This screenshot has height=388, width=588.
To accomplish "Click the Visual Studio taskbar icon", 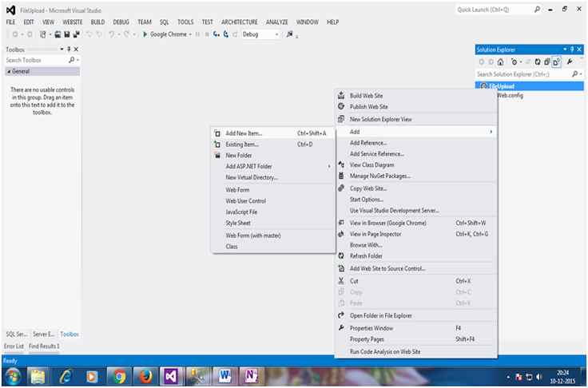I will [170, 376].
